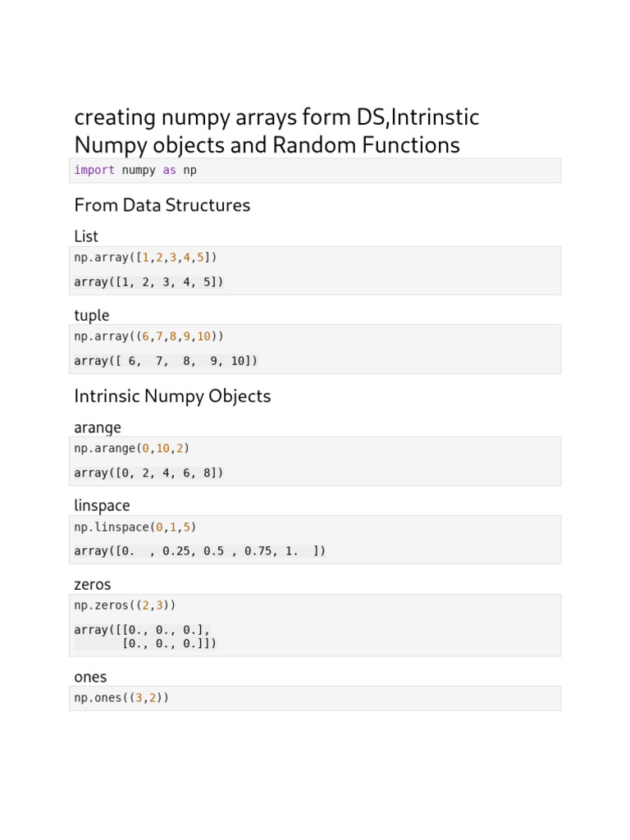The image size is (630, 840).
Task: Select the linspace output with 0.25 values
Action: (x=199, y=551)
